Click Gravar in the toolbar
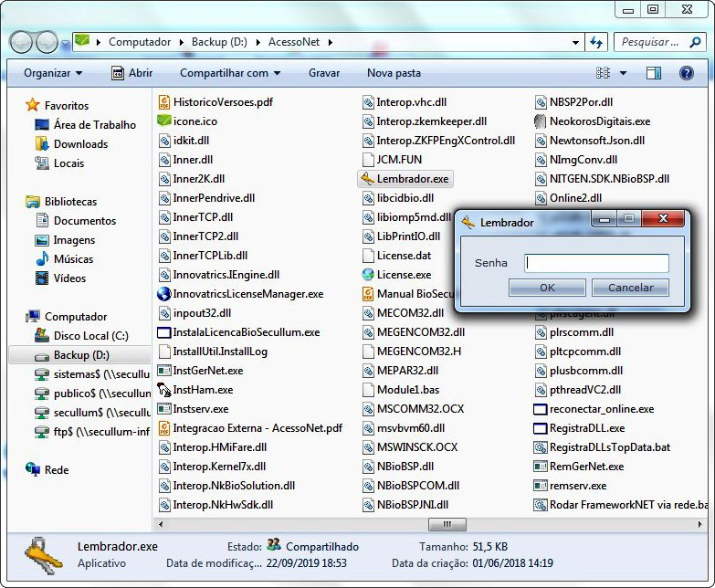Screen dimensions: 715x588 click(324, 73)
